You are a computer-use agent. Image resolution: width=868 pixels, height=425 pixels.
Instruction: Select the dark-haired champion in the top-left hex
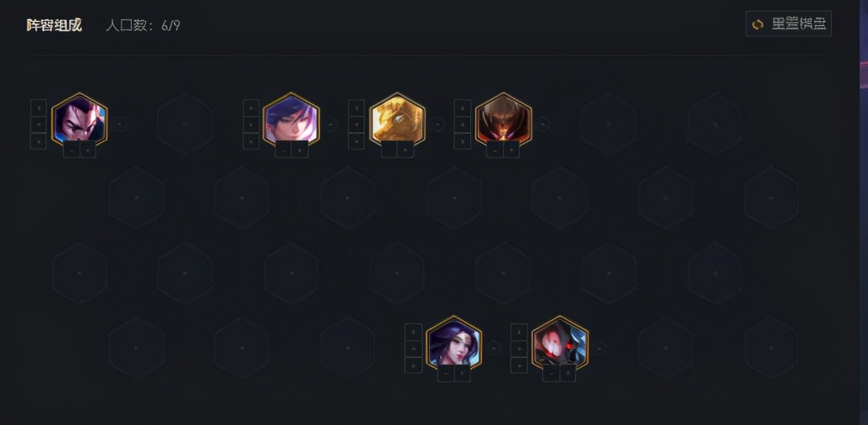click(79, 120)
